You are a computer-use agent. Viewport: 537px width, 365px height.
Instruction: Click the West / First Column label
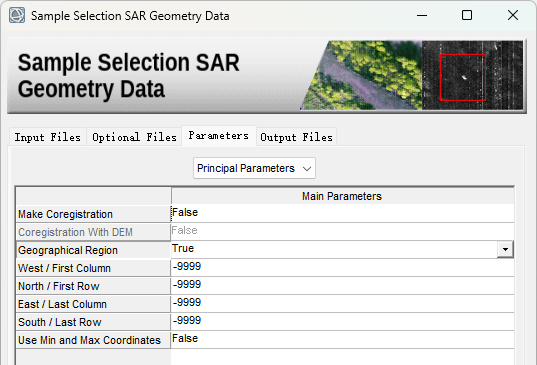coord(93,268)
